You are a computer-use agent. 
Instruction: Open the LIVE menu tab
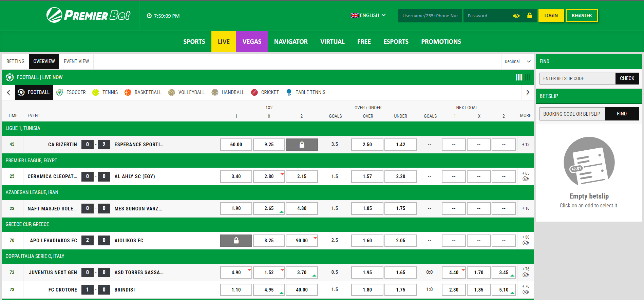224,42
